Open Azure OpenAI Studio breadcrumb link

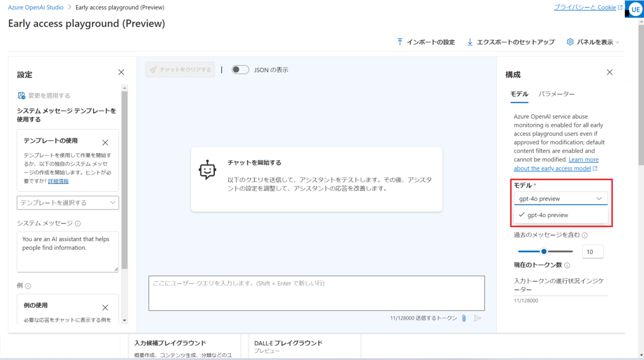pyautogui.click(x=35, y=8)
